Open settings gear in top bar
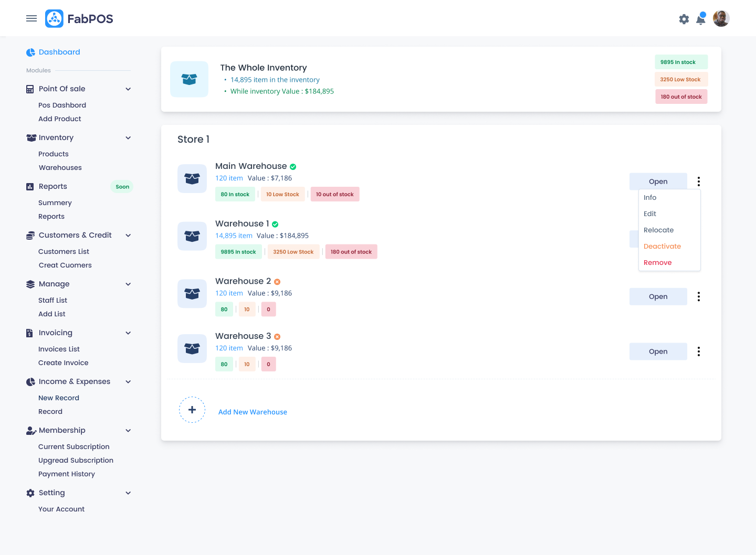756x555 pixels. pyautogui.click(x=684, y=19)
